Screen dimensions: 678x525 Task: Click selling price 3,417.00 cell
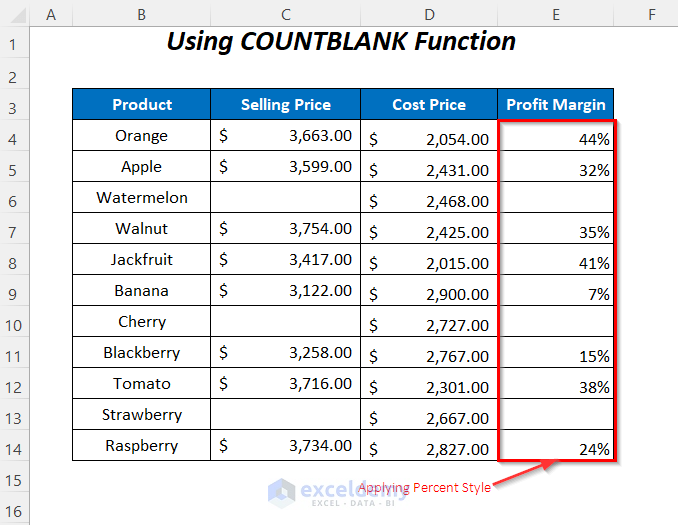pos(285,259)
